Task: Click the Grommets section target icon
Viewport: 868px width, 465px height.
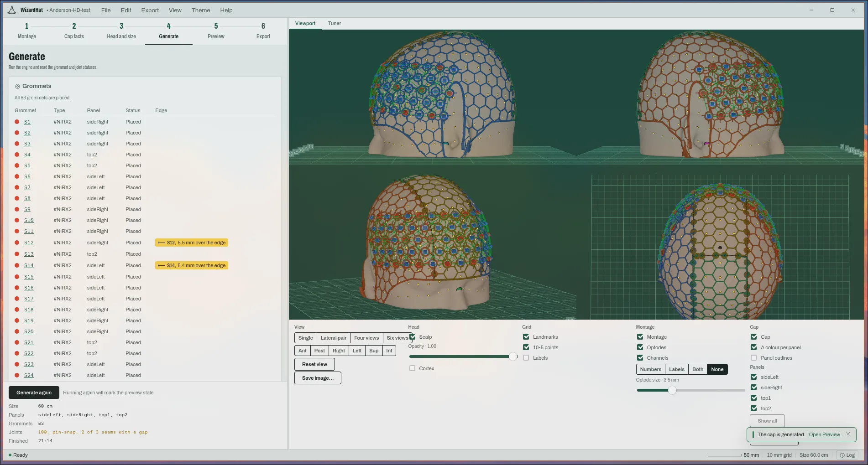Action: tap(17, 86)
